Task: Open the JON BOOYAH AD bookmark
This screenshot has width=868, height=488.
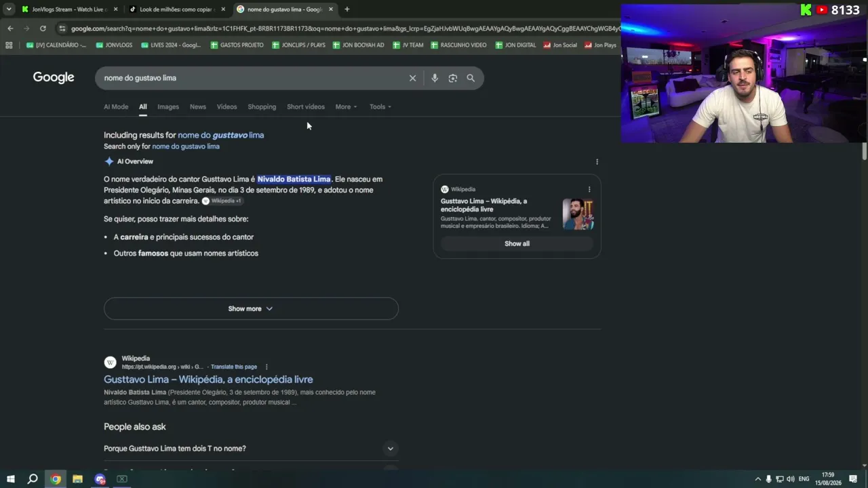Action: (x=358, y=45)
